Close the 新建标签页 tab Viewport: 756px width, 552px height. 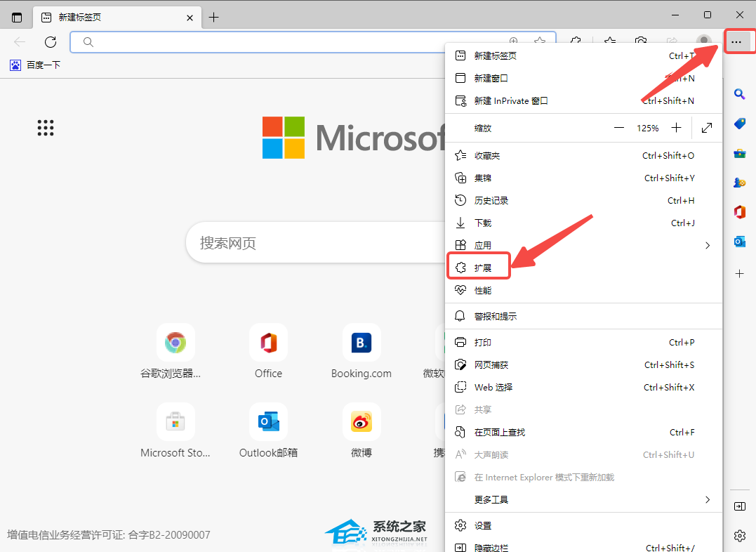(x=190, y=18)
